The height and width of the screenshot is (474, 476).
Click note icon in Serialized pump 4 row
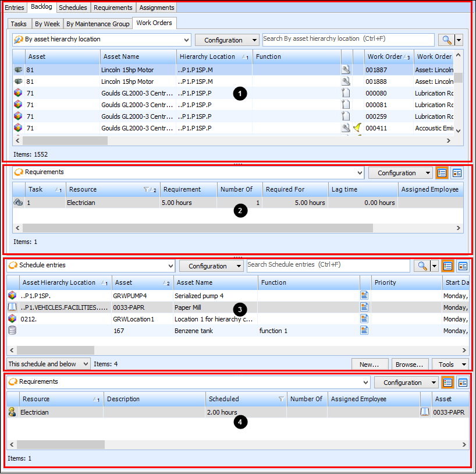point(364,295)
